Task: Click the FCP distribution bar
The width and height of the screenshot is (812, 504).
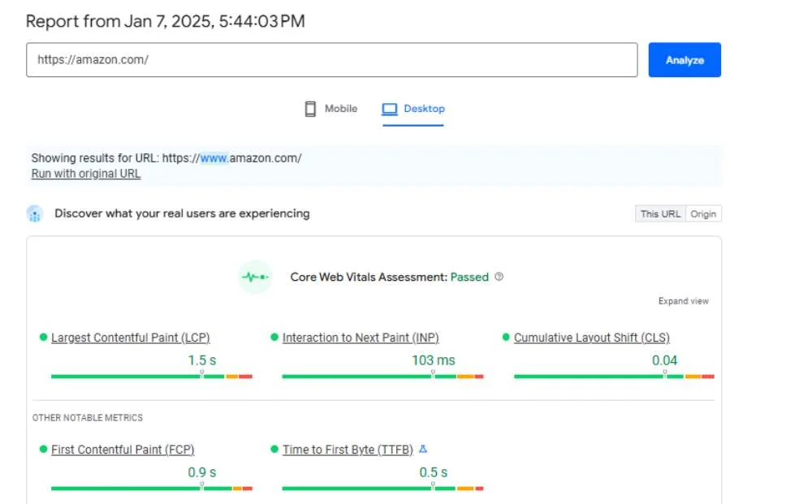Action: tap(152, 488)
